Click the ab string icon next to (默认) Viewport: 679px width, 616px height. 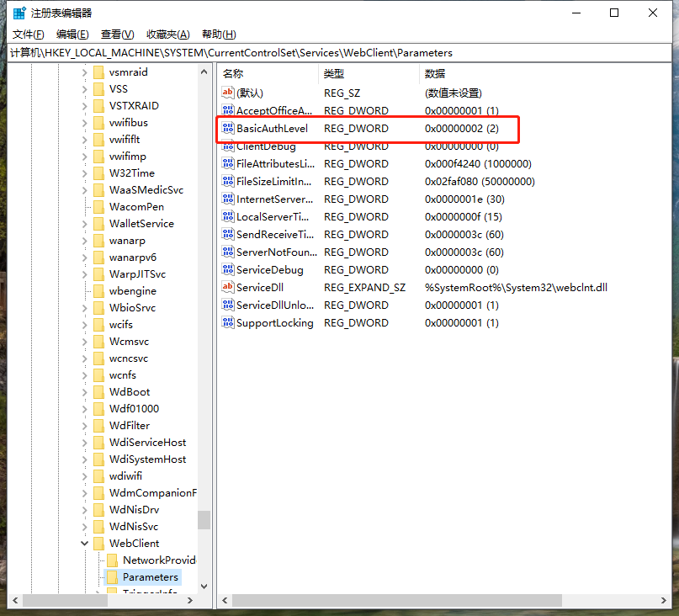click(x=228, y=93)
